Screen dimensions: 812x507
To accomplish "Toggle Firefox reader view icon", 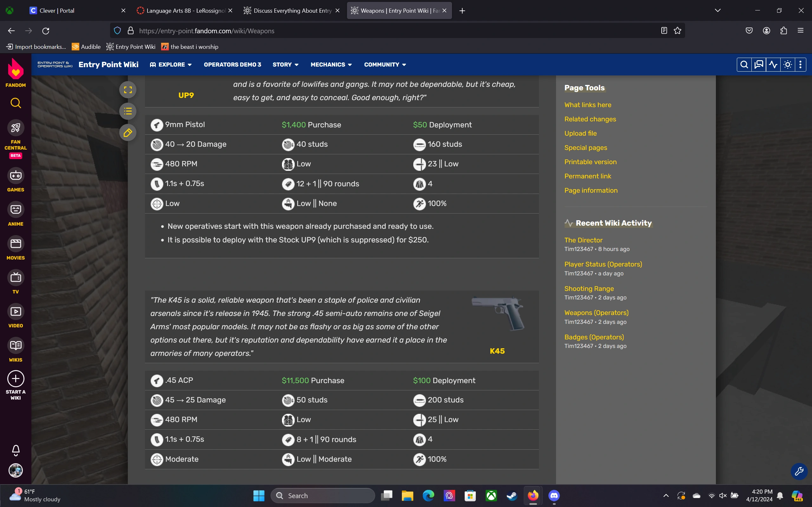I will click(x=664, y=30).
